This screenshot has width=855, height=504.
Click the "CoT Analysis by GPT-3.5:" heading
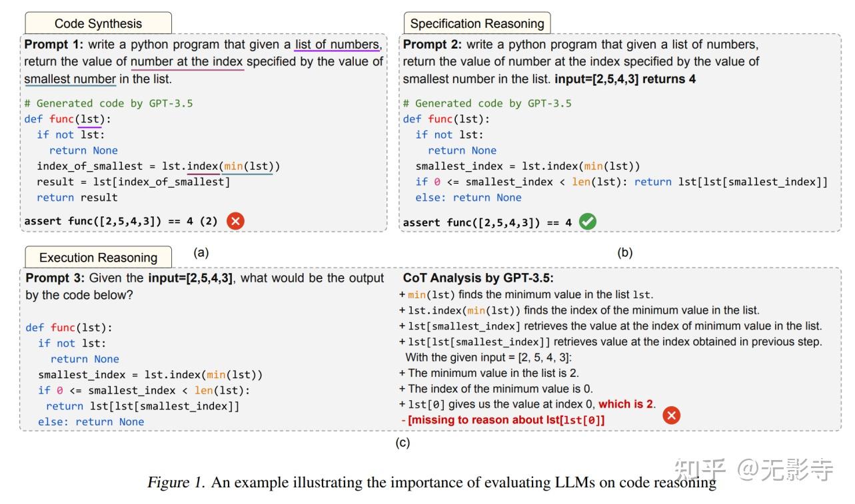point(478,278)
